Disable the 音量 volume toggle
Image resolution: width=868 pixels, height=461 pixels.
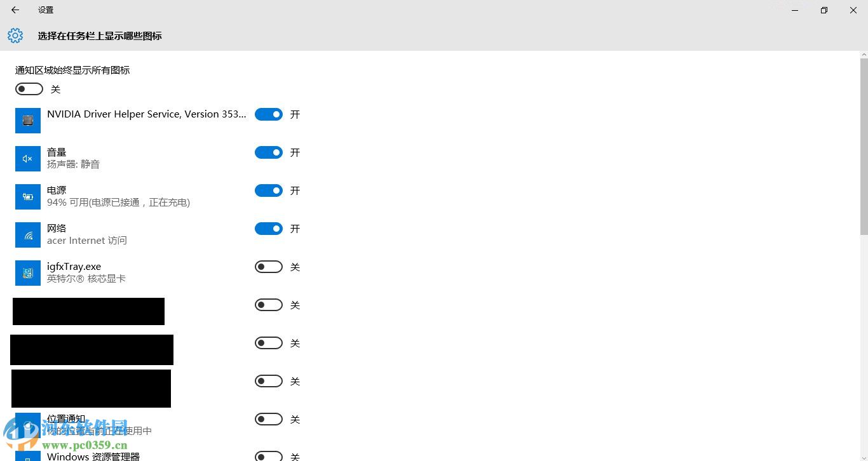point(269,152)
